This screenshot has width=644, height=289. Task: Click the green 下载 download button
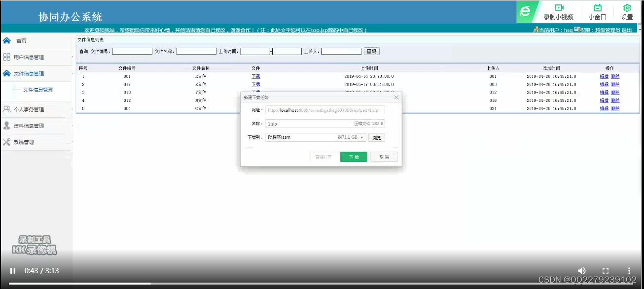(353, 157)
